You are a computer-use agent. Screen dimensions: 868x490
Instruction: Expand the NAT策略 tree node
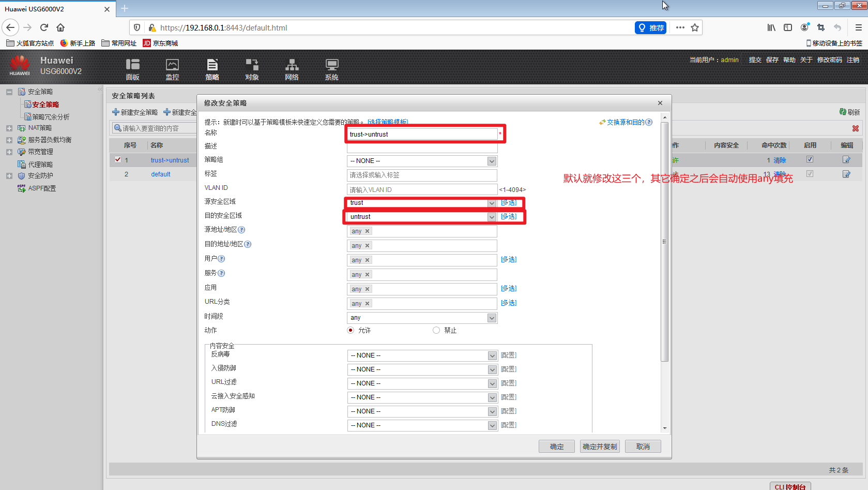pos(9,128)
